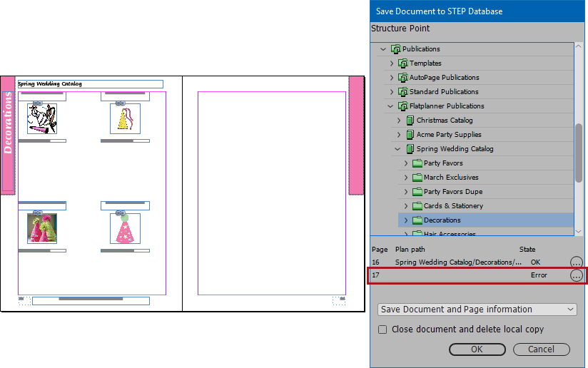Click the link badge above party hats photo

click(x=38, y=213)
